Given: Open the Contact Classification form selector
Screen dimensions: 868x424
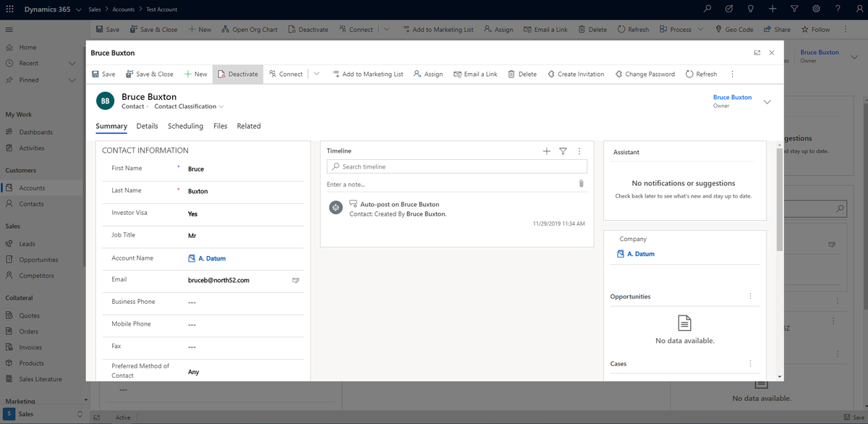Looking at the screenshot, I should 189,106.
